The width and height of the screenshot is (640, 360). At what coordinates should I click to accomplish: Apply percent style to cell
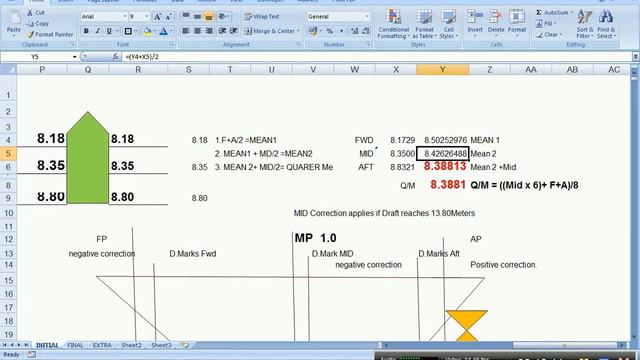tap(329, 31)
